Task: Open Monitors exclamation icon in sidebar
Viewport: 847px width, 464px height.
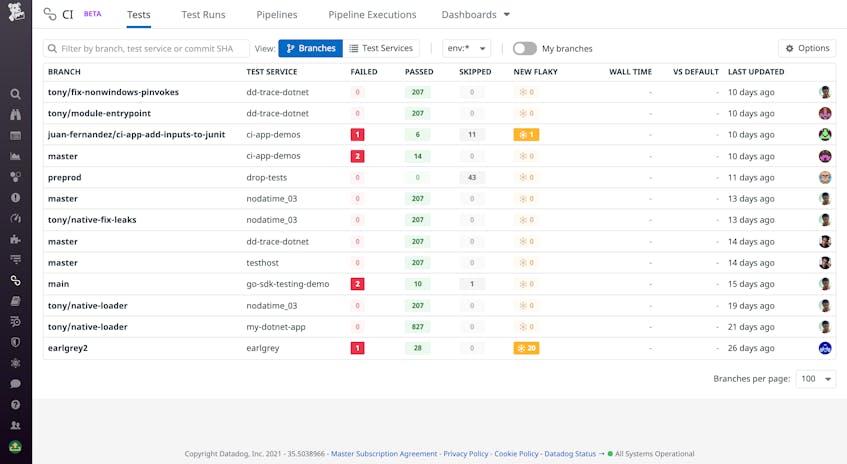Action: pos(16,198)
